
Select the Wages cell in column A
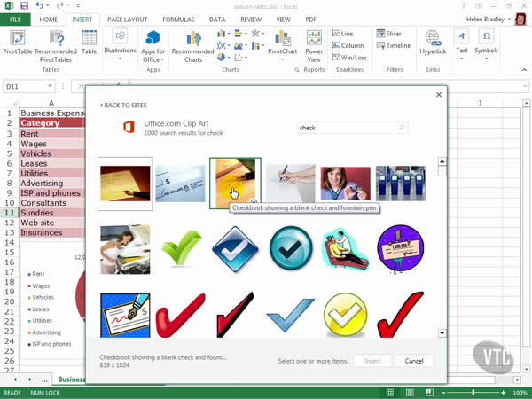click(51, 144)
